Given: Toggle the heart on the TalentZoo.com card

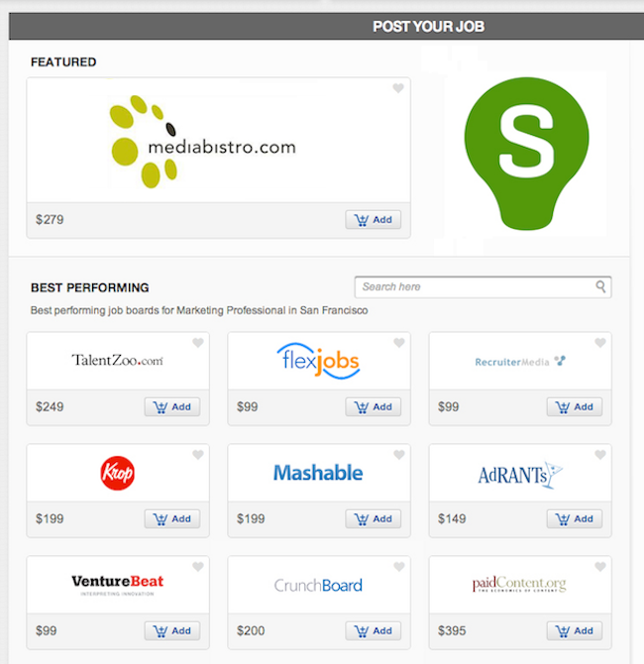Looking at the screenshot, I should (198, 343).
